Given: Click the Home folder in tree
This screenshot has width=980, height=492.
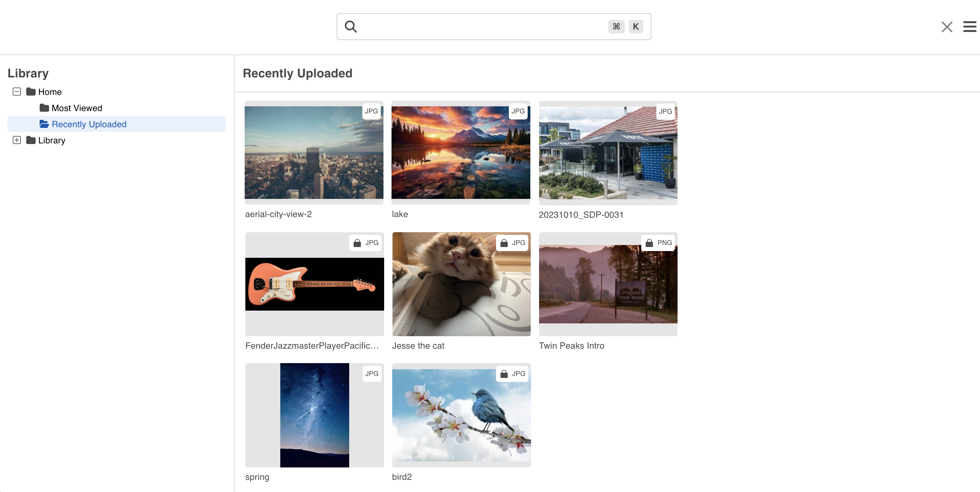Looking at the screenshot, I should click(x=50, y=92).
